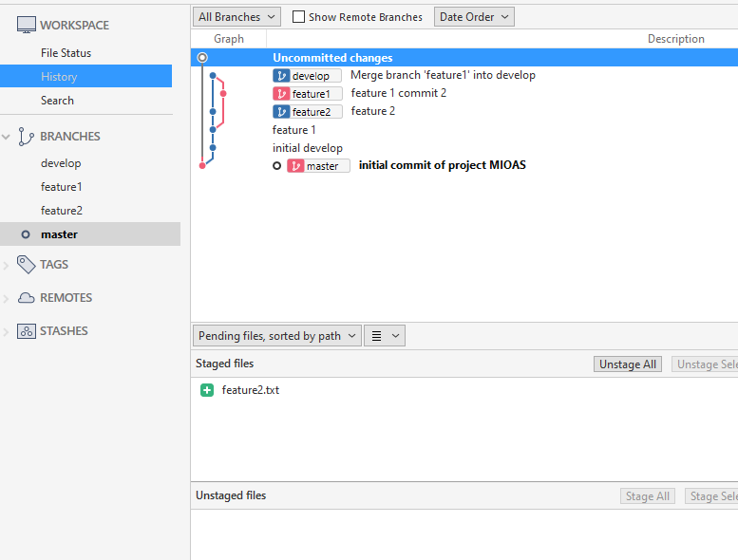Image resolution: width=738 pixels, height=560 pixels.
Task: Click the Stage Selected button
Action: 711,496
